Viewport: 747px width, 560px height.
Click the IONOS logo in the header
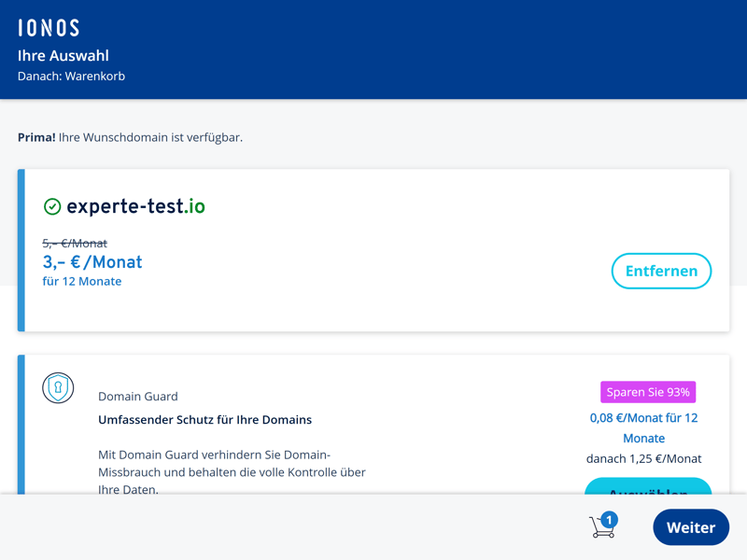tap(49, 28)
